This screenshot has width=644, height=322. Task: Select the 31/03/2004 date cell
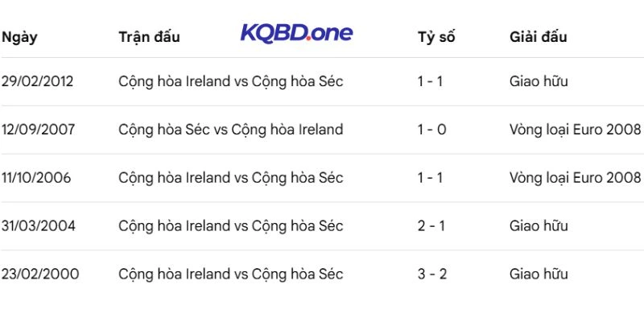[39, 226]
